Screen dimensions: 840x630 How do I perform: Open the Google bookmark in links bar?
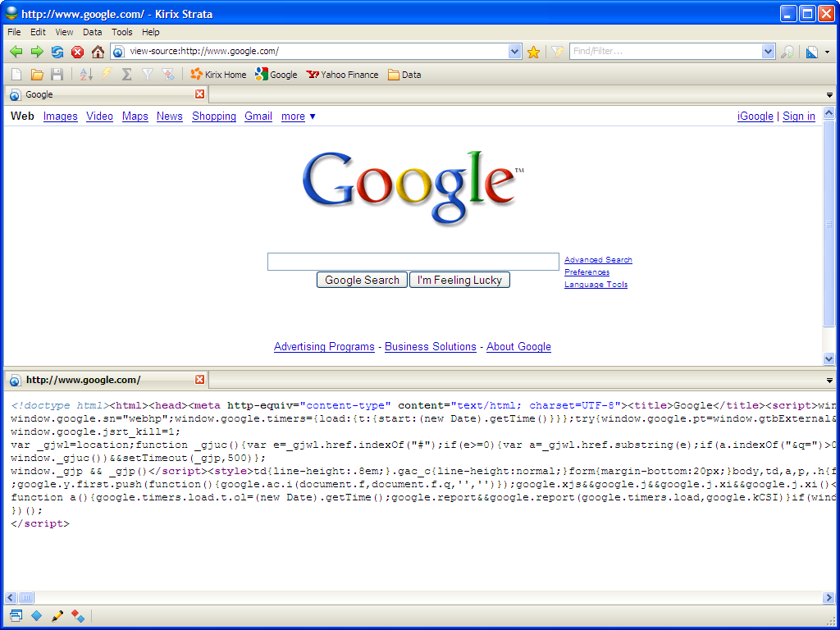276,75
